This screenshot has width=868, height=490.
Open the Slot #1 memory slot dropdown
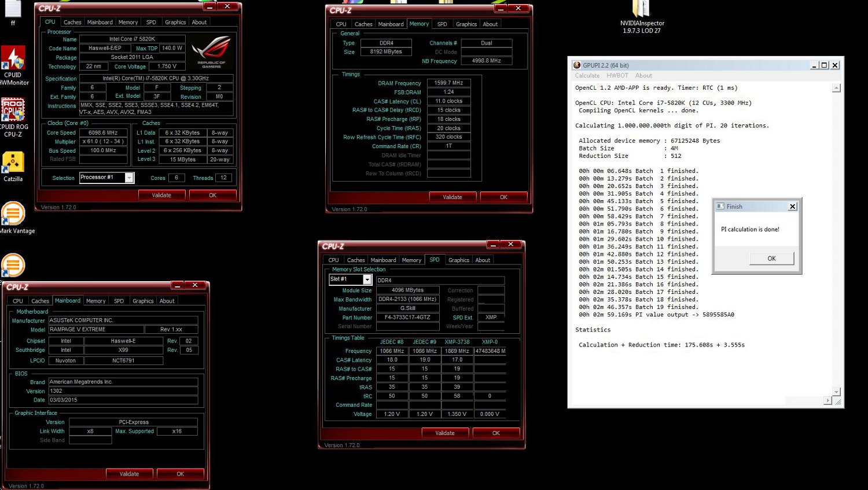pos(367,279)
